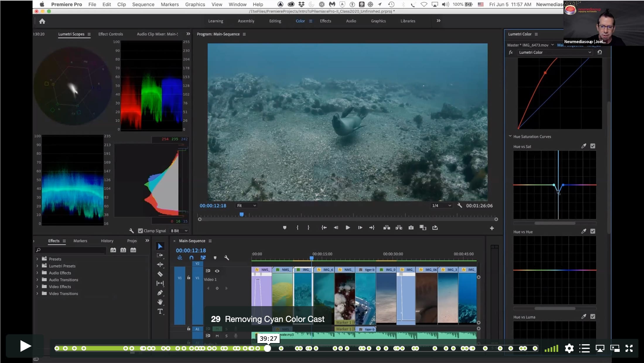This screenshot has height=363, width=644.
Task: Pick Hue vs Luma eyedropper
Action: [584, 317]
